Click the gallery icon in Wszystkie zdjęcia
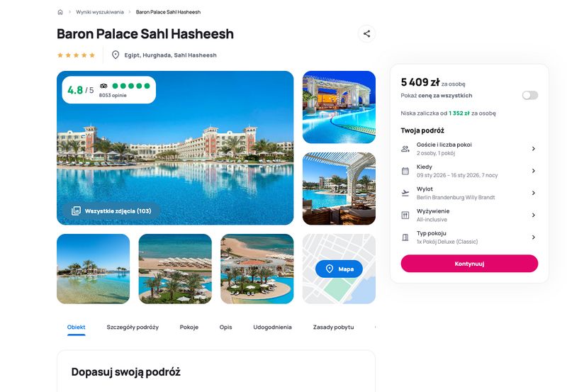Image resolution: width=567 pixels, height=392 pixels. [76, 211]
